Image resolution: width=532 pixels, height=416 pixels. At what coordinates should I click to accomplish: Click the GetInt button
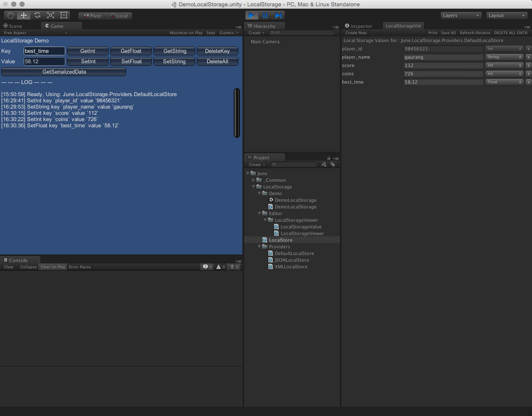(x=88, y=51)
